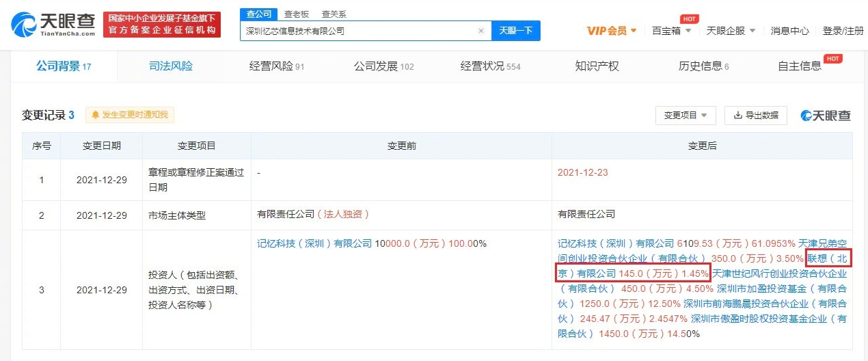Go to the 知识产权 tab
Viewport: 868px width, 361px height.
(x=597, y=66)
